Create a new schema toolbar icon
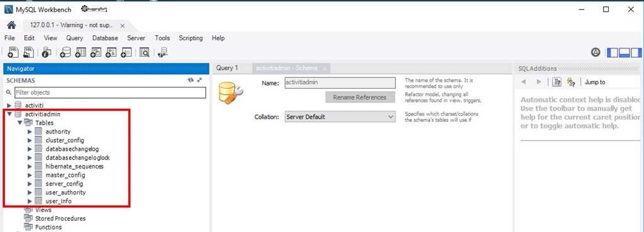 (x=65, y=52)
